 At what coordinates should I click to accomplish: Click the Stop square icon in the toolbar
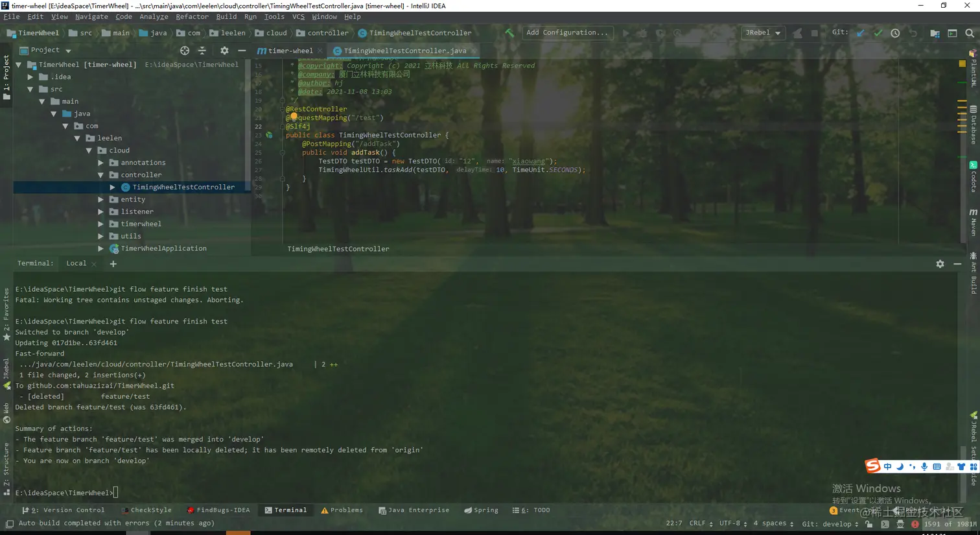pos(815,33)
